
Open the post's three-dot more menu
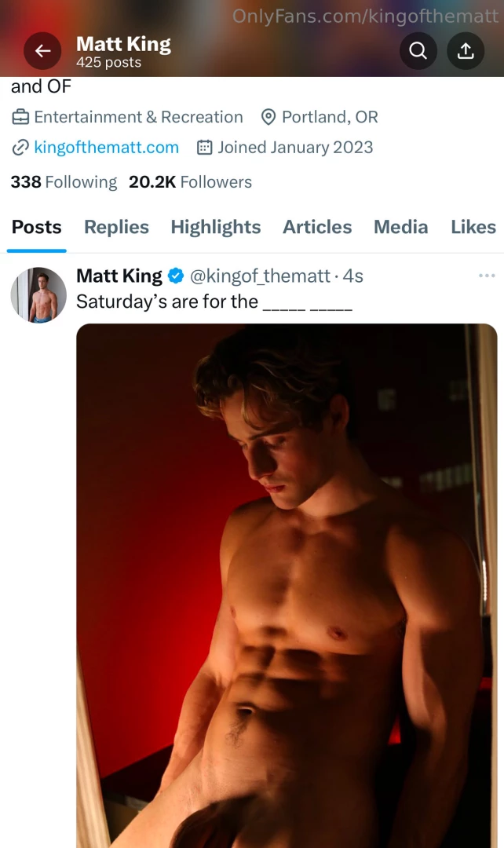point(487,276)
